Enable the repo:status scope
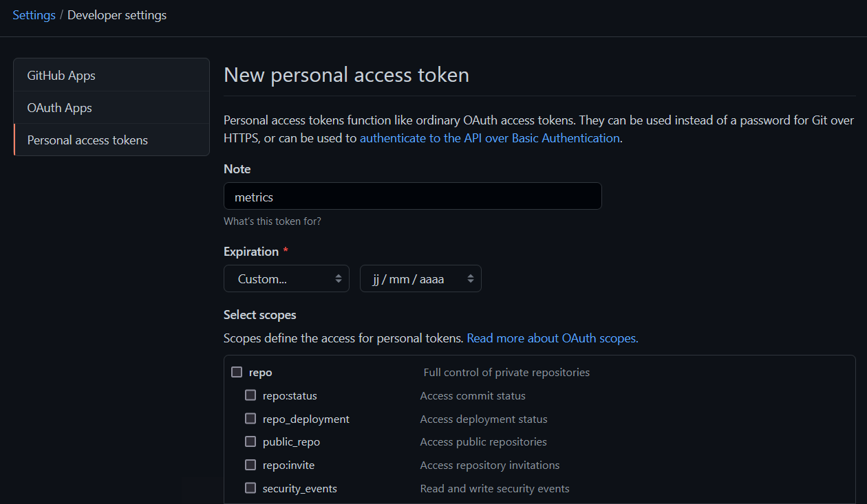 coord(250,395)
